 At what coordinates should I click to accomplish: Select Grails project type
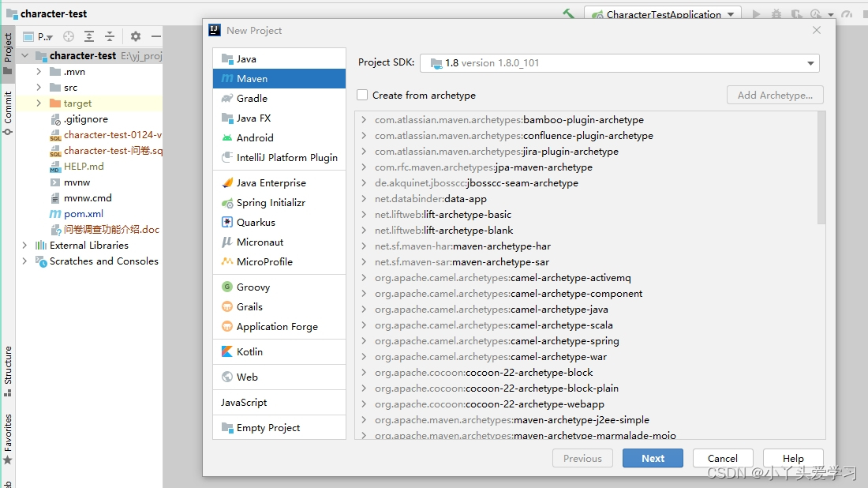279,307
